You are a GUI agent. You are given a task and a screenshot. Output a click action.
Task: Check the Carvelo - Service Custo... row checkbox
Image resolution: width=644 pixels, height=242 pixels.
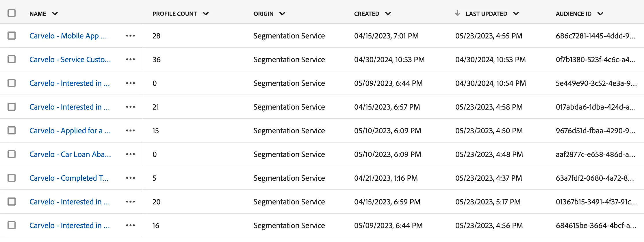pos(12,59)
